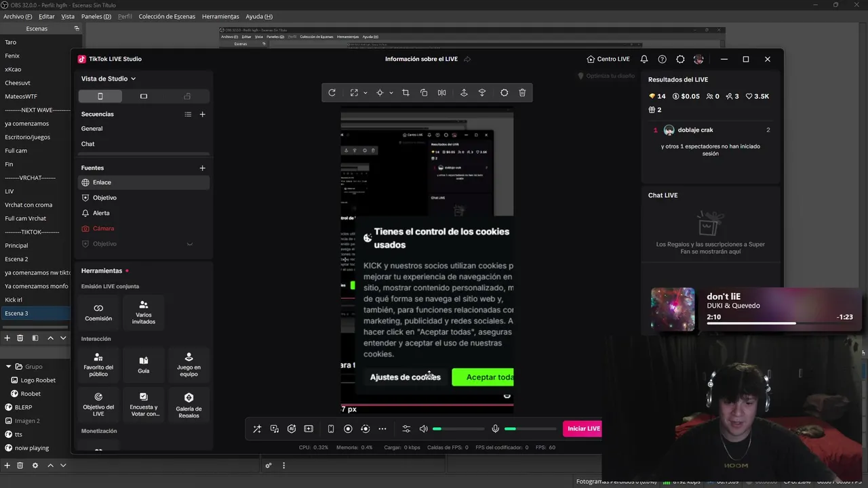This screenshot has width=868, height=488.
Task: Duplicate the source with the copy icon
Action: [424, 93]
